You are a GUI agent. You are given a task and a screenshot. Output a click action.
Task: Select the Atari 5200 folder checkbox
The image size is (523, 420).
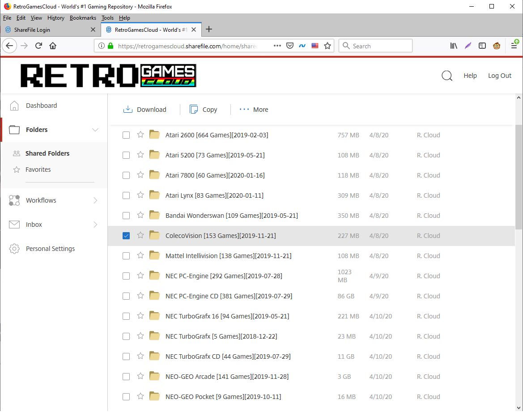tap(126, 155)
